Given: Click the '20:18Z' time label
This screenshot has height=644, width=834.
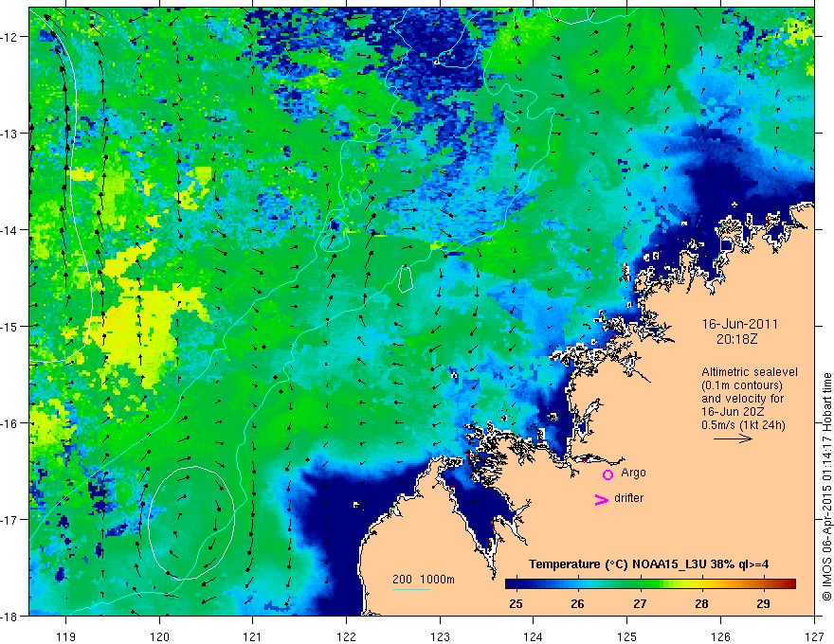Looking at the screenshot, I should 736,338.
